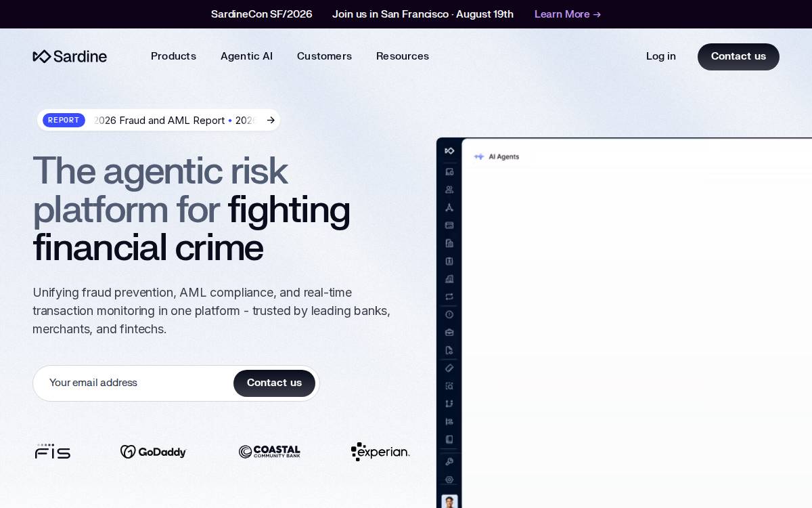Open the gear settings icon in sidebar

tap(449, 480)
